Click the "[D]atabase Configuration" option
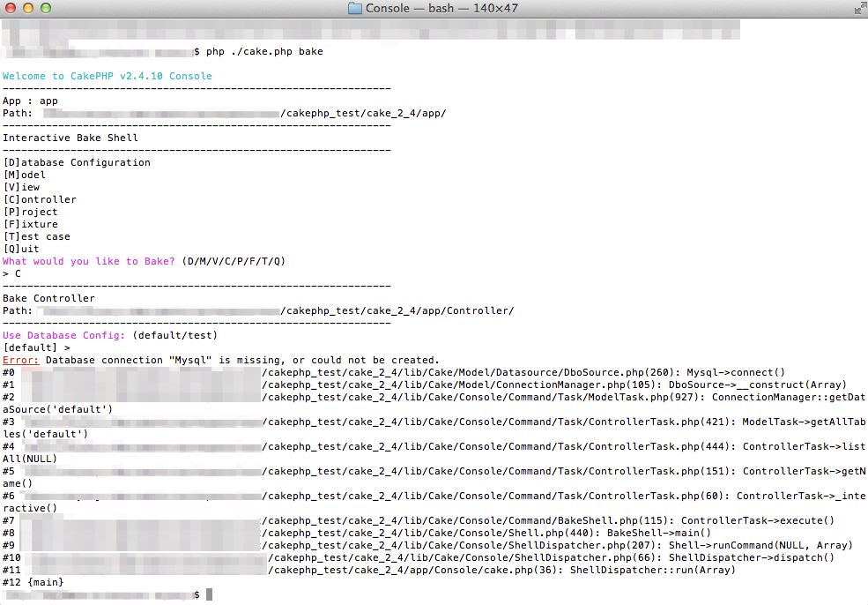This screenshot has width=868, height=605. [77, 163]
